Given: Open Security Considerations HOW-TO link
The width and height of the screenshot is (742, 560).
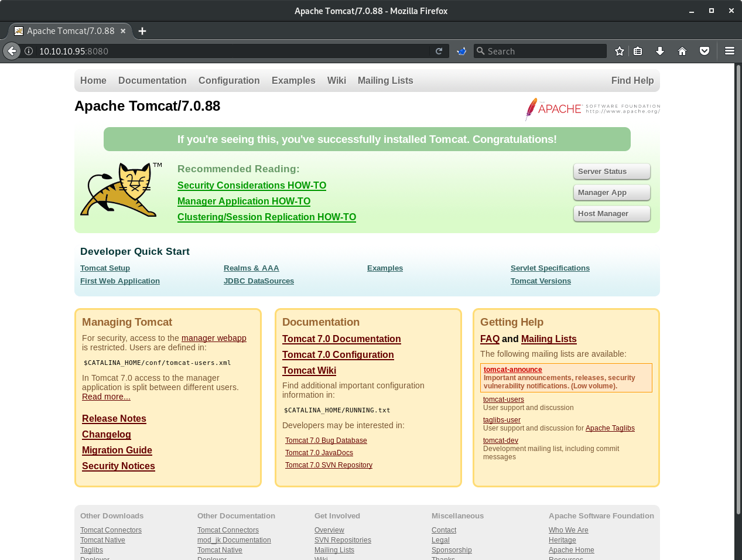Looking at the screenshot, I should [x=252, y=186].
